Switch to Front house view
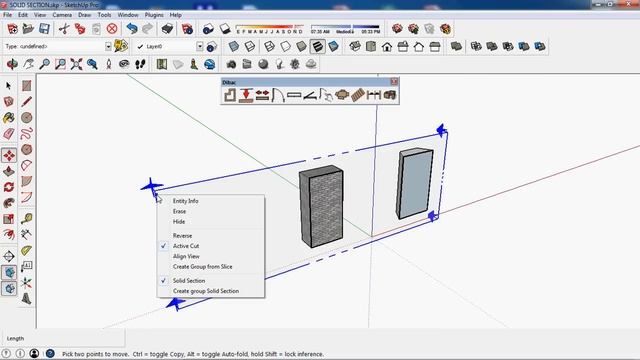This screenshot has height=360, width=640. pos(387,47)
